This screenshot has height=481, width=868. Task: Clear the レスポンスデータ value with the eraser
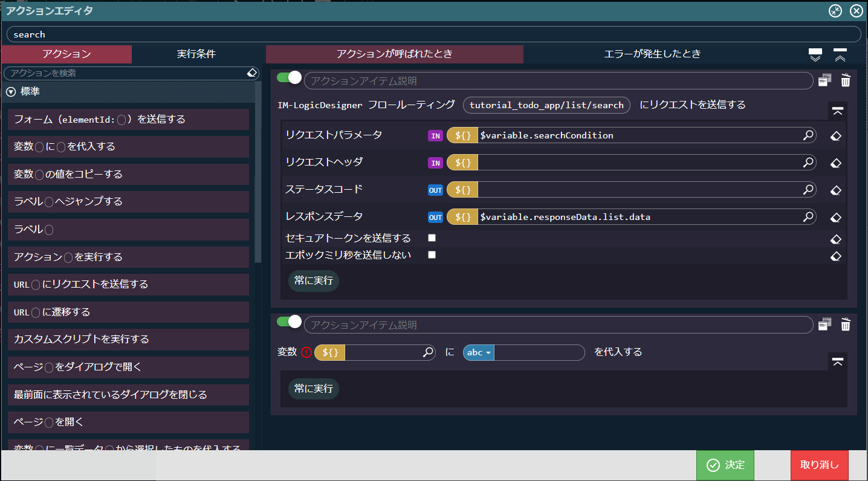coord(836,217)
